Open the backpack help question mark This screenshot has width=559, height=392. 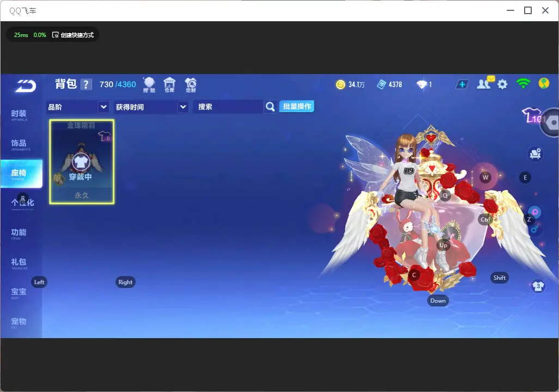pos(86,84)
